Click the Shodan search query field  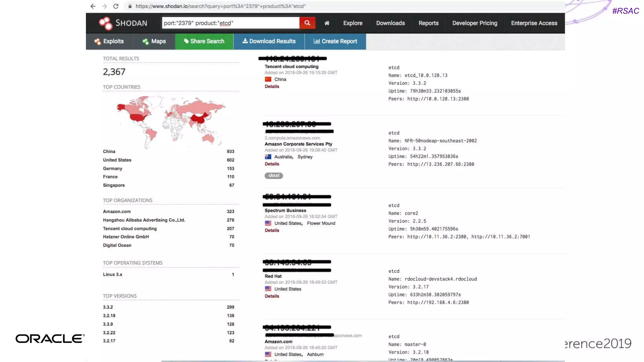[x=230, y=23]
